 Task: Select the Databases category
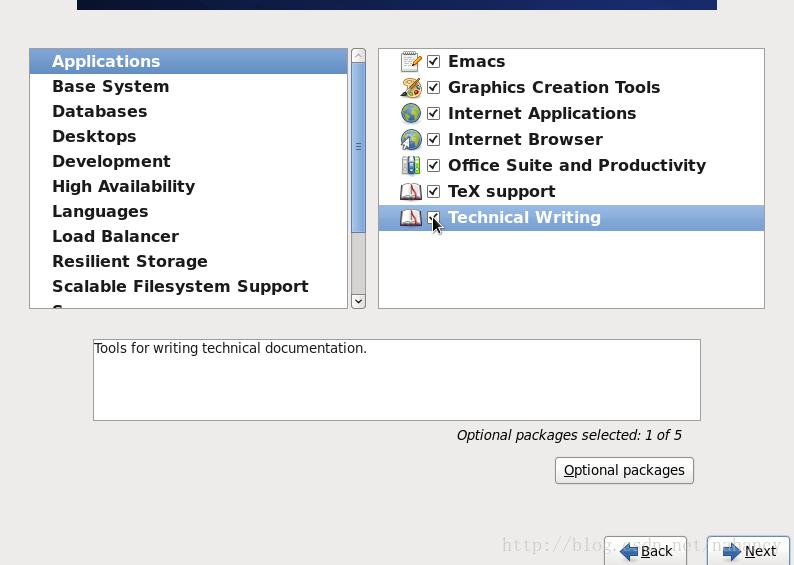pos(99,112)
